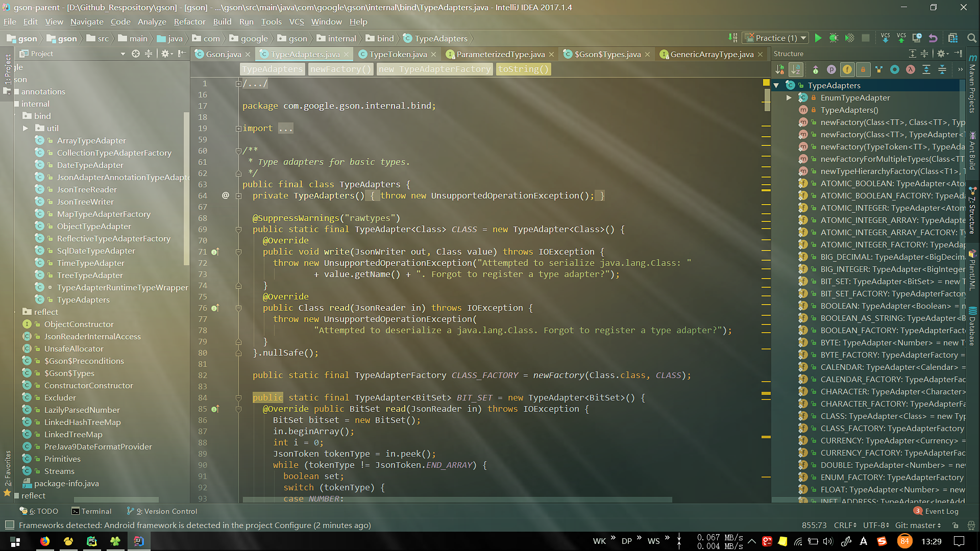980x551 pixels.
Task: Click Event Log button in status bar
Action: coord(936,511)
